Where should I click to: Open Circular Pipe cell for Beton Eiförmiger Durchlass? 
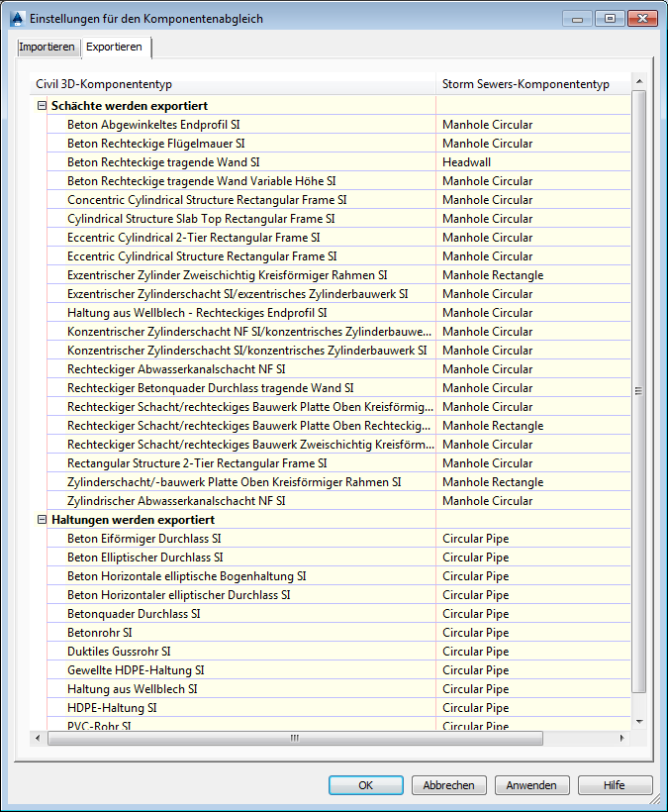533,539
